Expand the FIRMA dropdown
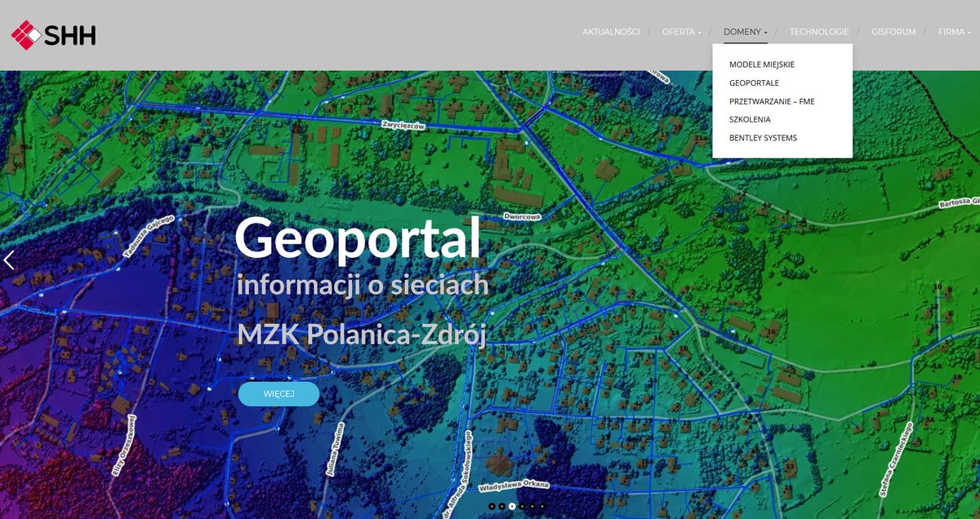980x519 pixels. 954,31
